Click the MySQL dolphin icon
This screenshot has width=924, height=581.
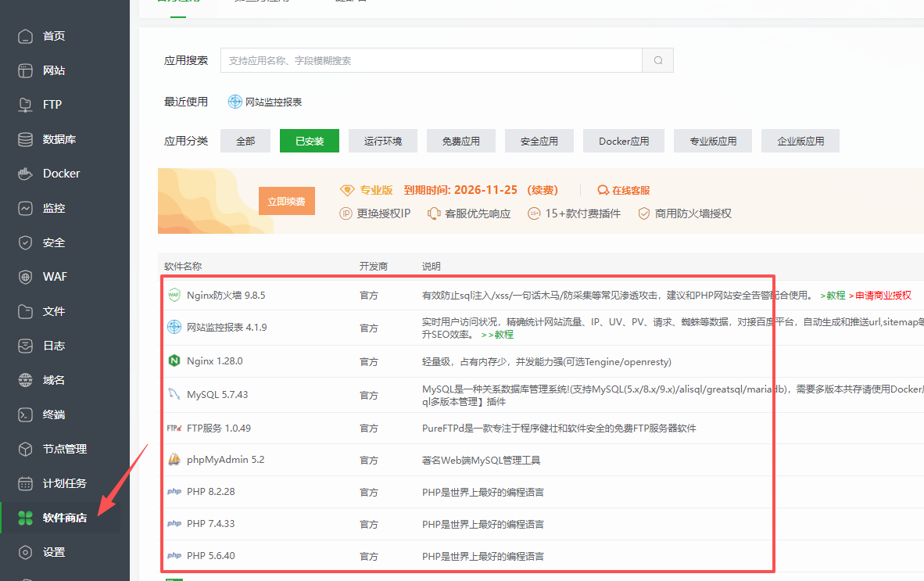tap(174, 395)
